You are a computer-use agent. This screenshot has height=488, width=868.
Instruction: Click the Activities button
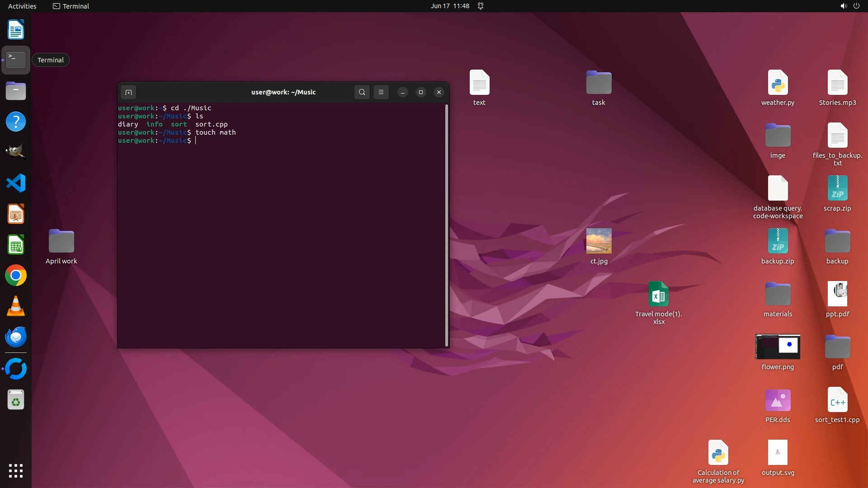22,6
